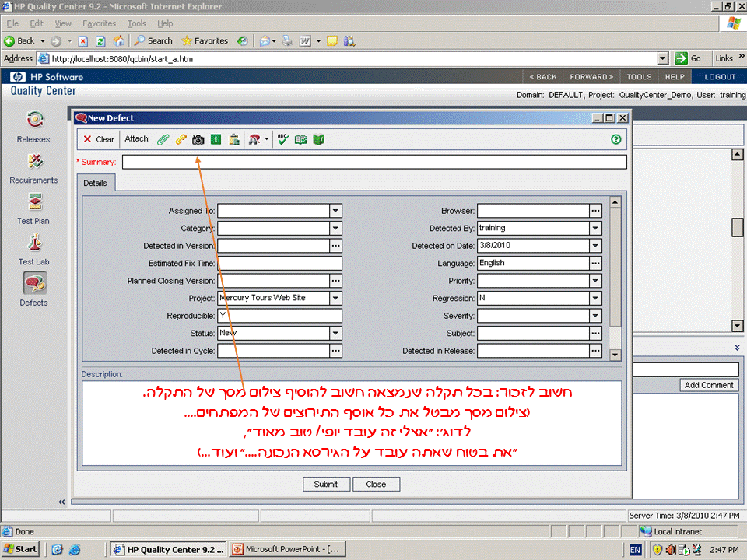This screenshot has width=747, height=560.
Task: Open TOOLS in Quality Center header
Action: click(x=639, y=77)
